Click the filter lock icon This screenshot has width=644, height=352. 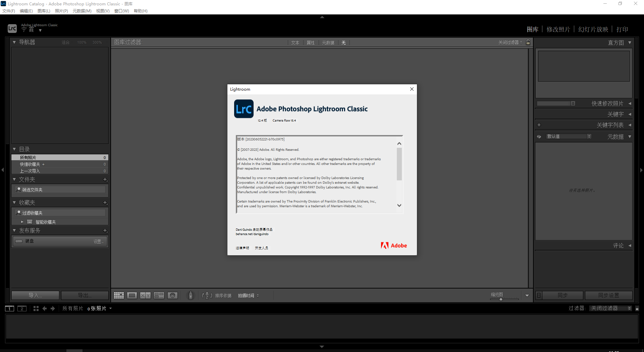pyautogui.click(x=528, y=42)
